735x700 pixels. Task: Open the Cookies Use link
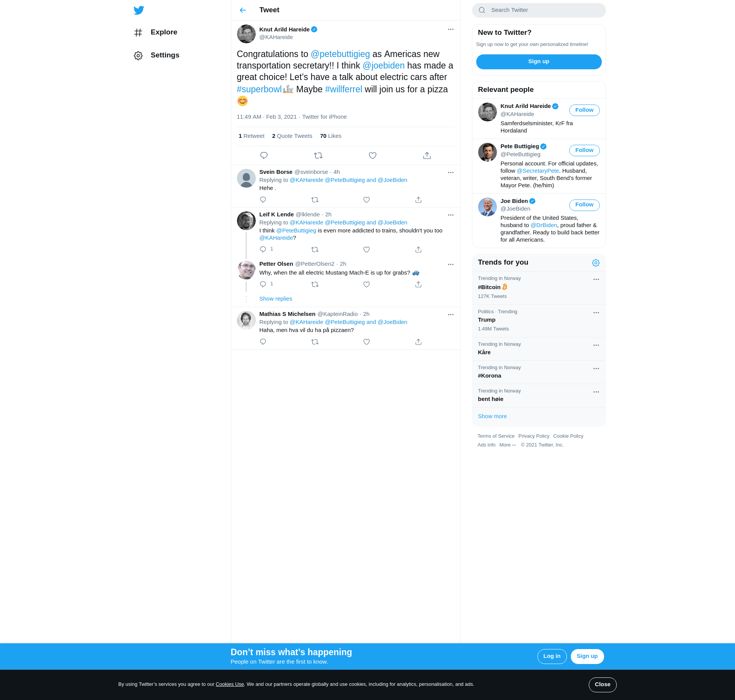(x=230, y=684)
